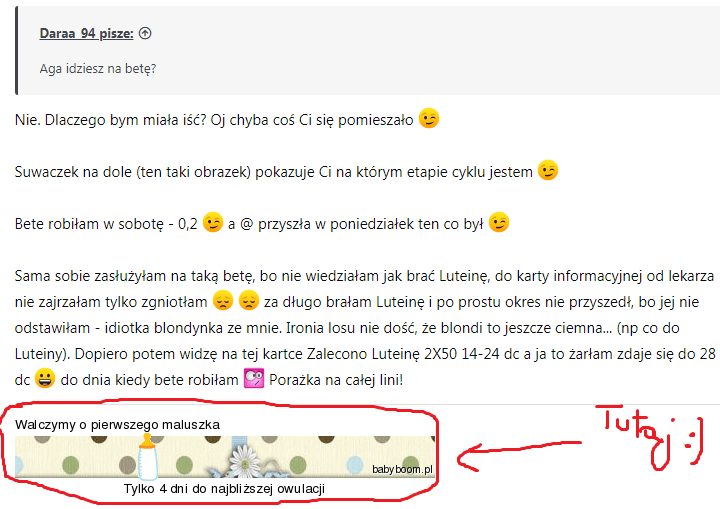Click the babyboom.pl watermark text
Image resolution: width=720 pixels, height=509 pixels.
[402, 469]
